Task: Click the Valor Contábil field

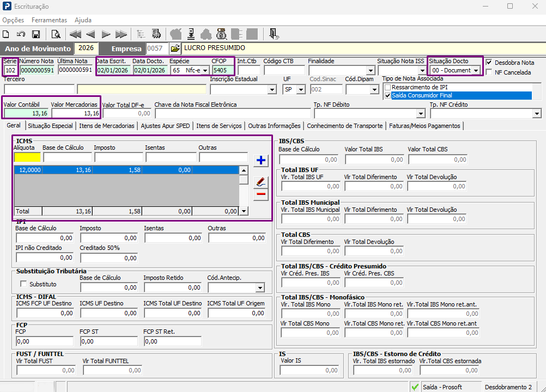Action: 27,113
